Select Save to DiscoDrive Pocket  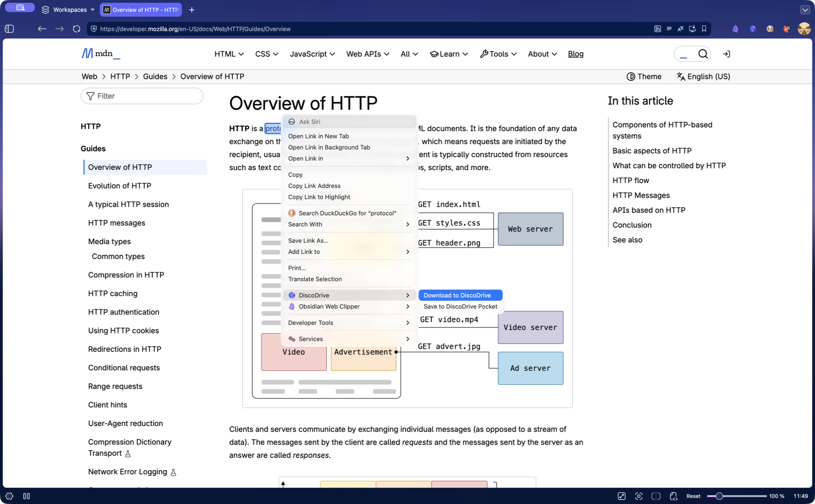click(x=460, y=306)
